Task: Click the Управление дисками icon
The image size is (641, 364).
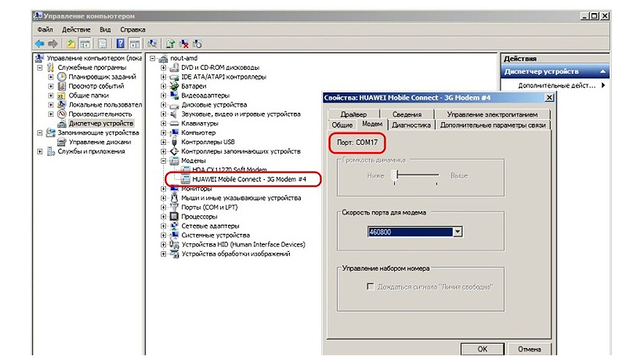Action: point(62,142)
